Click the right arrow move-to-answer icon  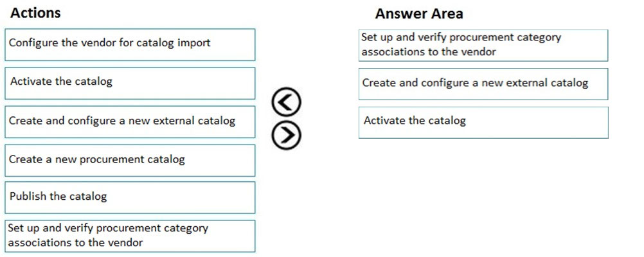(x=286, y=135)
